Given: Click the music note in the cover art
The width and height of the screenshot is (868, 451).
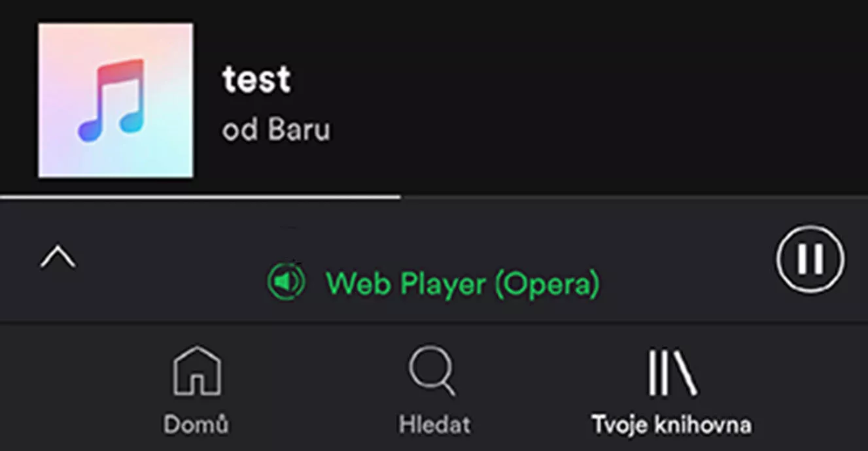Looking at the screenshot, I should tap(112, 100).
